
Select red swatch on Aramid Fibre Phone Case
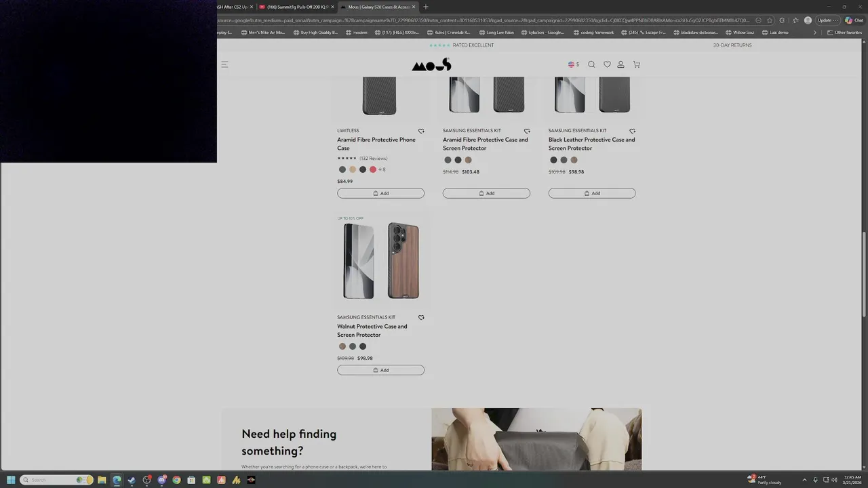[373, 169]
